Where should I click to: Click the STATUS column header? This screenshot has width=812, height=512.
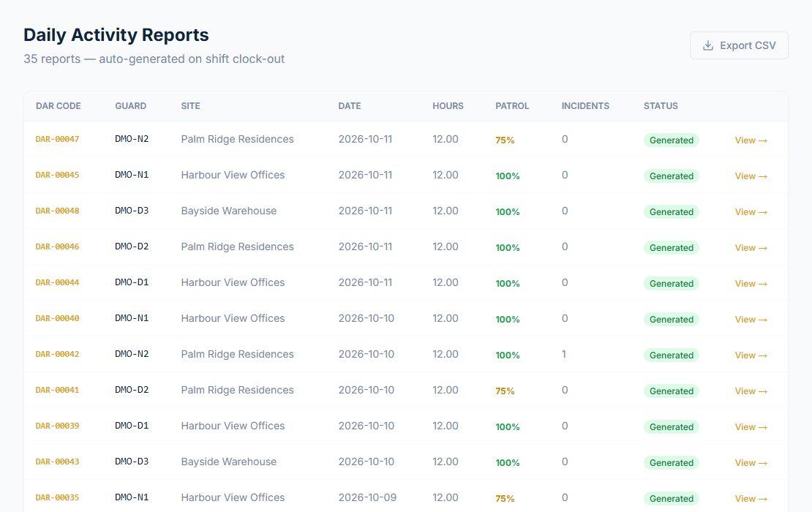point(661,105)
